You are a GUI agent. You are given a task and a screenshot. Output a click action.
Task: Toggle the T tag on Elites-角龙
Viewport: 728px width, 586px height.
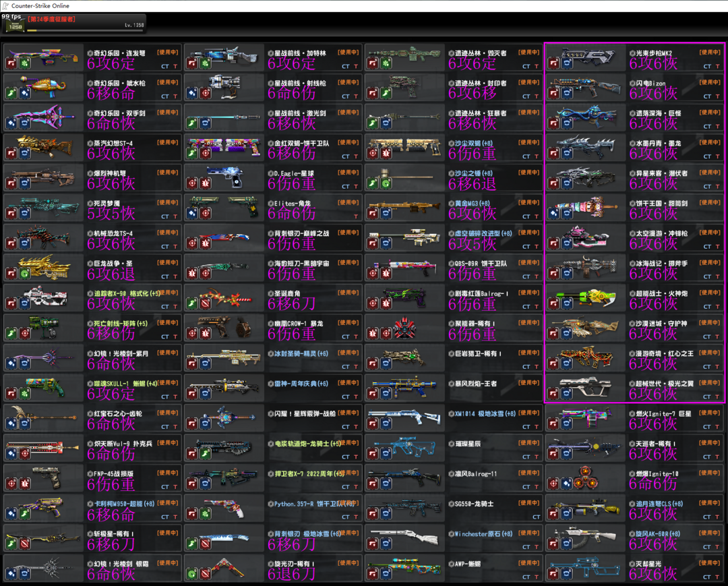pos(357,216)
